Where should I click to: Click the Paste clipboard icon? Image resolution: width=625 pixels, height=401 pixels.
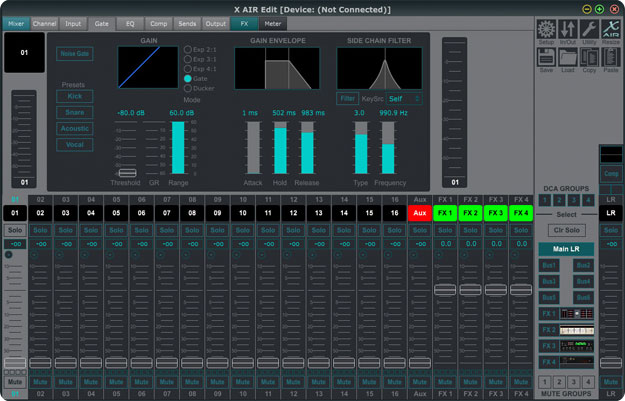[611, 57]
